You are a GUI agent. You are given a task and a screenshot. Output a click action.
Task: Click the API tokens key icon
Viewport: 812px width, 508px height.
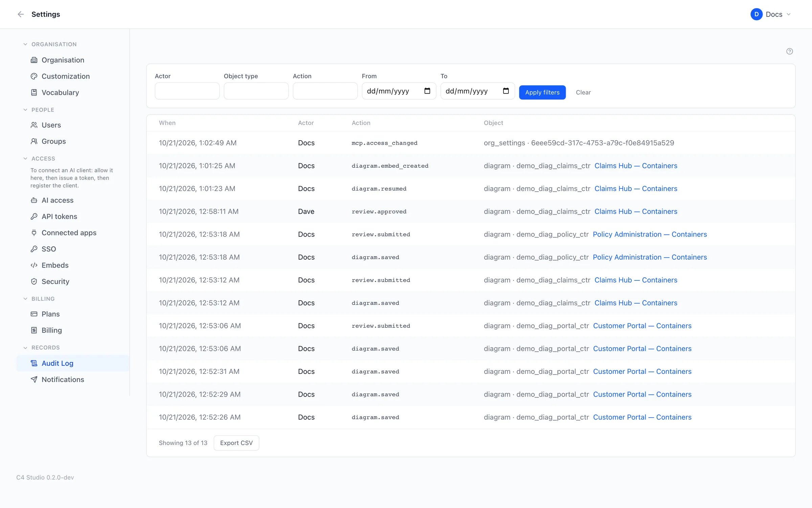(34, 216)
